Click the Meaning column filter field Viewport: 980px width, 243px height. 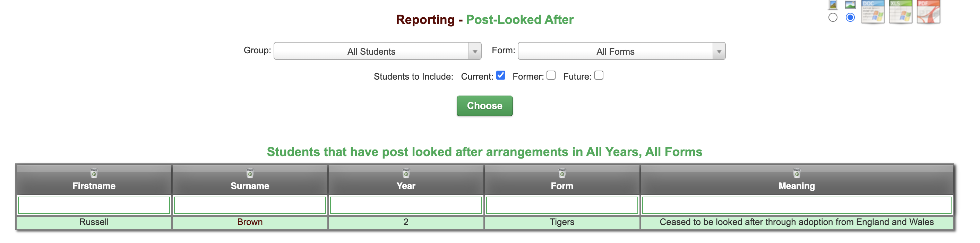[797, 205]
